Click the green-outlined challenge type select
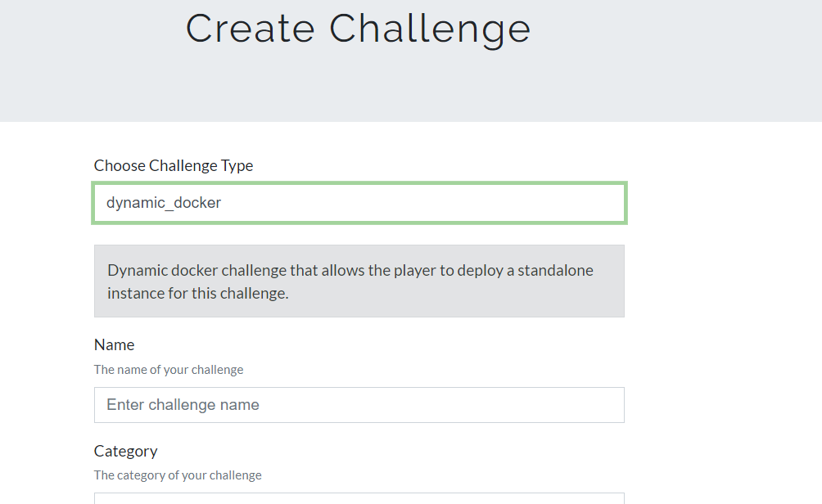 pos(359,203)
